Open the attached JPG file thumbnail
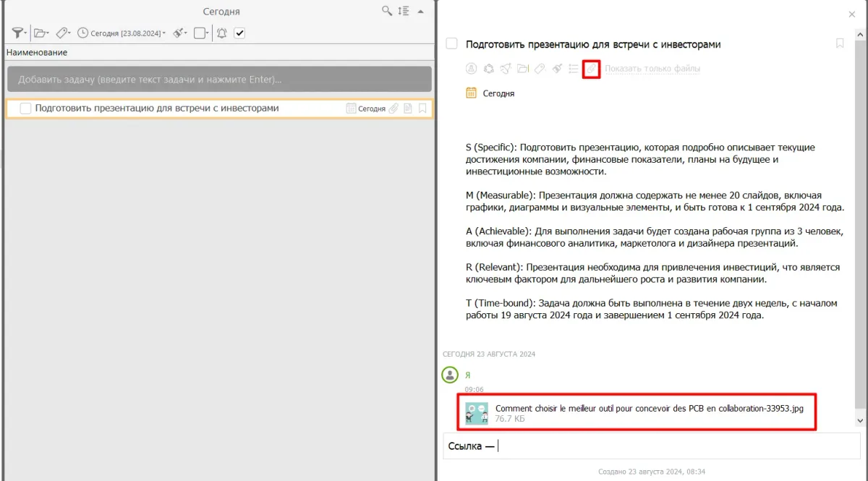This screenshot has width=868, height=481. coord(477,413)
